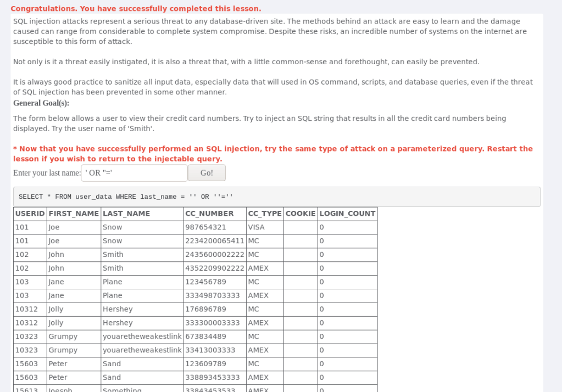Click the red parameterized query notice
Image resolution: width=562 pixels, height=392 pixels.
[272, 154]
